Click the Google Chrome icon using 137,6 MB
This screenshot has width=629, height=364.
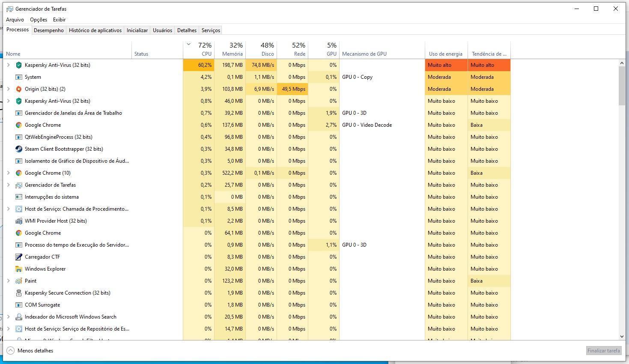[x=18, y=125]
